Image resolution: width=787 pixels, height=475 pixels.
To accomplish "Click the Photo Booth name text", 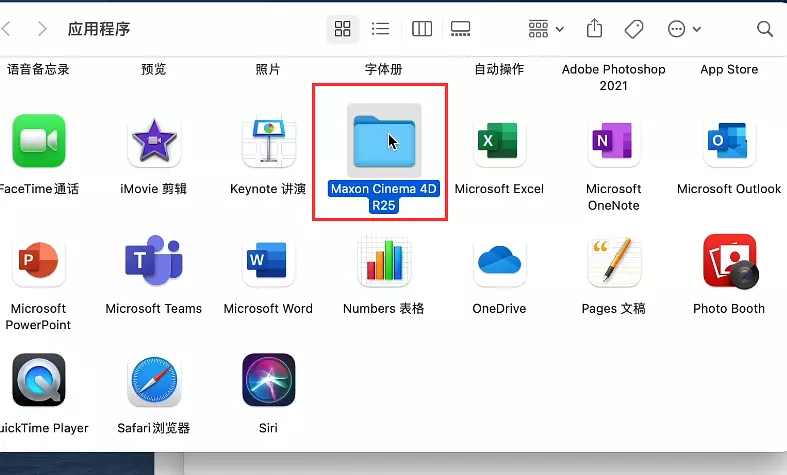I will [729, 308].
